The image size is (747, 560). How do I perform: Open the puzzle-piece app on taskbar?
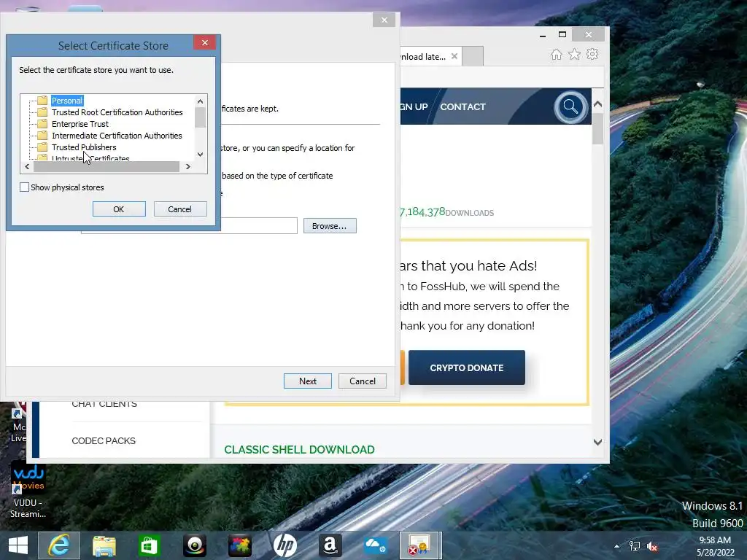(x=239, y=545)
